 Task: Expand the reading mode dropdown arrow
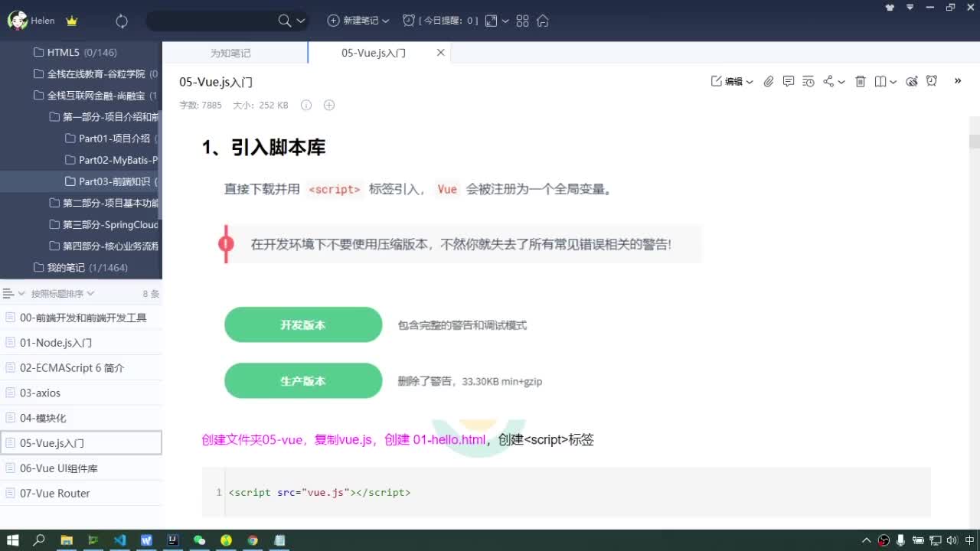click(x=893, y=82)
